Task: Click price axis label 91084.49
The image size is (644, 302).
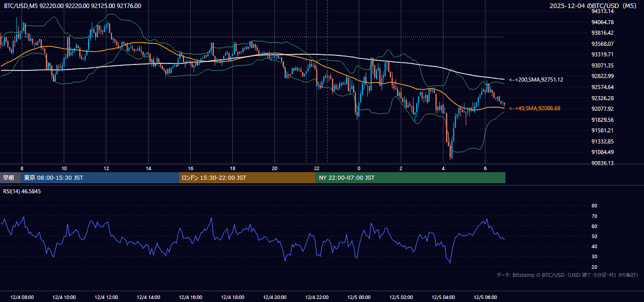Action: (x=602, y=152)
